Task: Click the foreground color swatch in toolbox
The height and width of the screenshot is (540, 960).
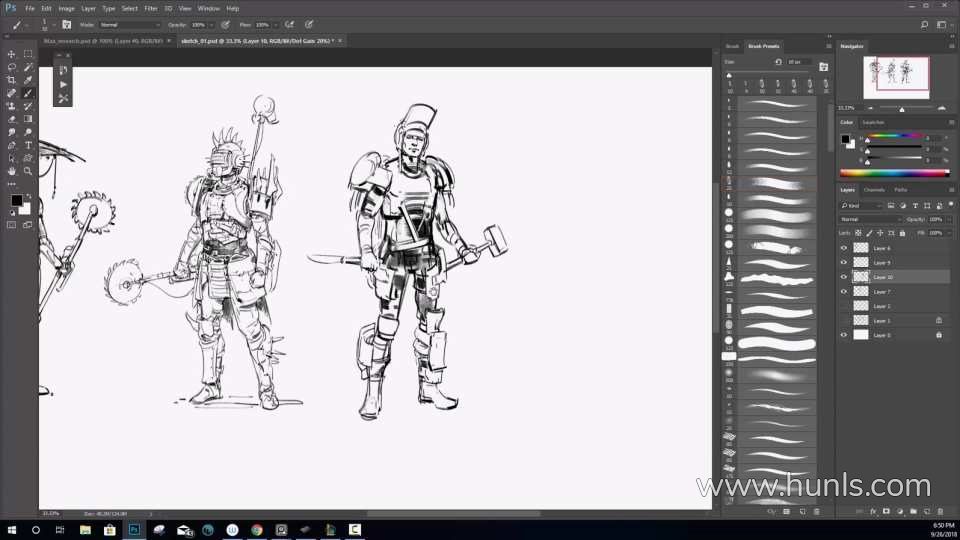Action: (17, 200)
